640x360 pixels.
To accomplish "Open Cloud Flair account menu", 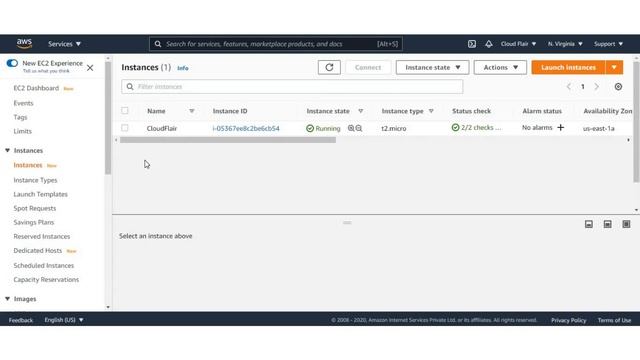I will pos(518,44).
